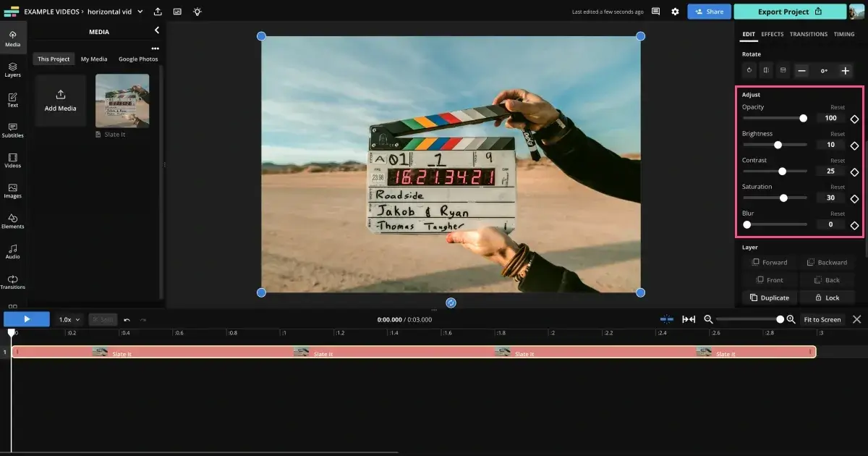Open the project settings gear
The height and width of the screenshot is (456, 868).
(675, 11)
